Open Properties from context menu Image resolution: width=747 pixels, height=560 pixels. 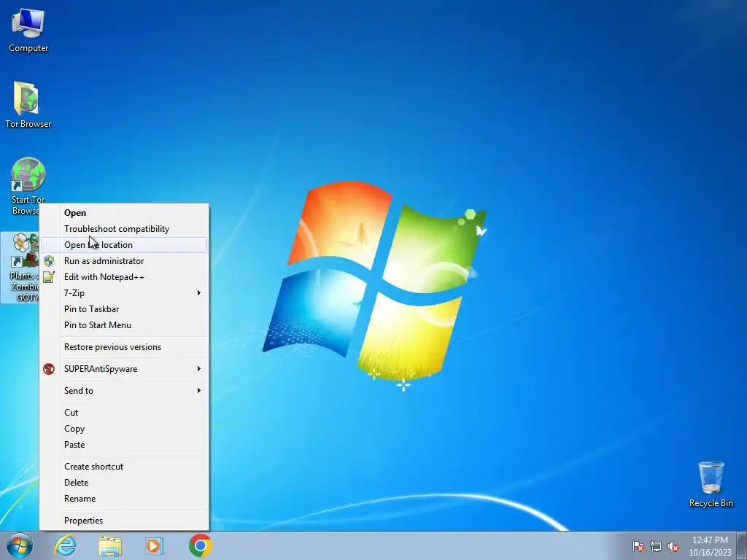pyautogui.click(x=124, y=521)
